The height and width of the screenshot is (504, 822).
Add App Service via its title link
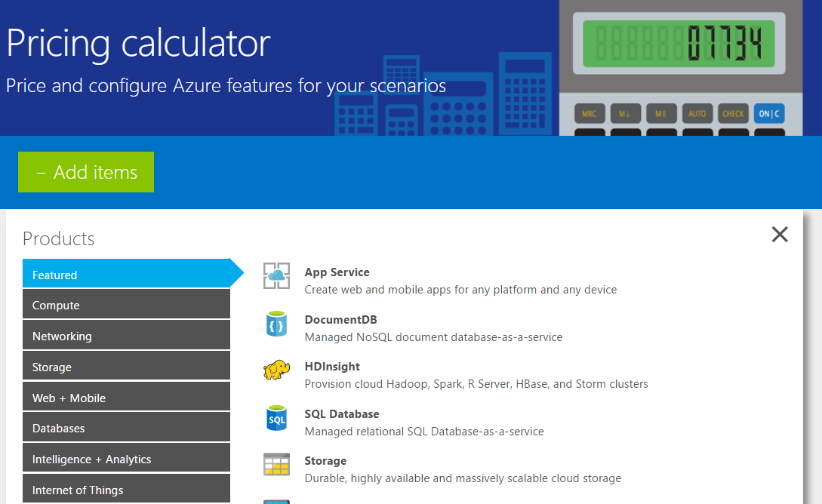(x=337, y=272)
